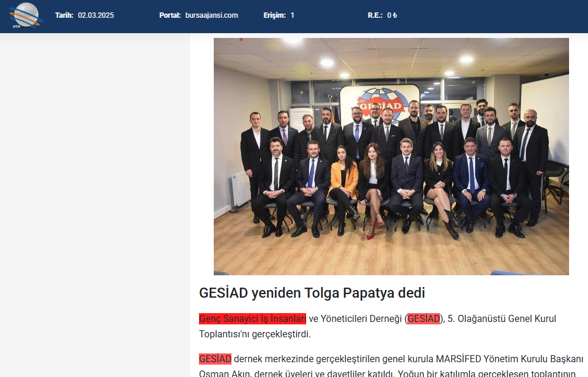This screenshot has width=588, height=377.
Task: Click highlighted GESİAD starting second paragraph
Action: 216,359
